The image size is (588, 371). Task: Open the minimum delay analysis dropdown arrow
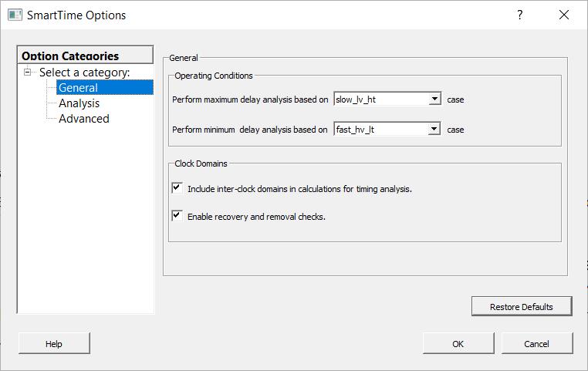[434, 130]
